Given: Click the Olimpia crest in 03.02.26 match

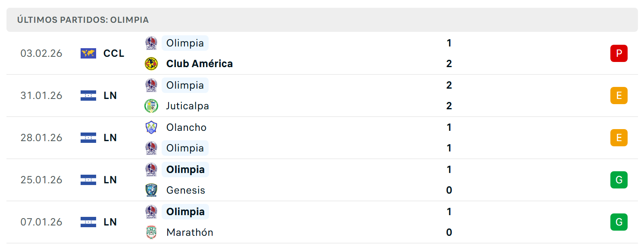Looking at the screenshot, I should click(151, 43).
